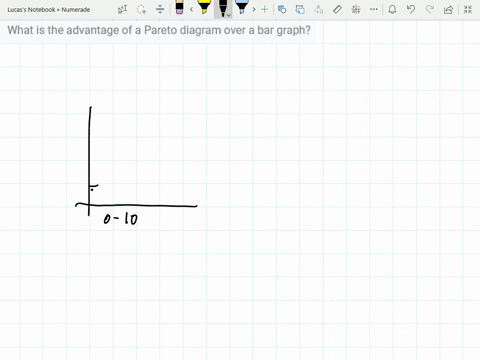Screen dimensions: 480x360
Task: Open black pen options dropdown arrow
Action: (x=229, y=15)
